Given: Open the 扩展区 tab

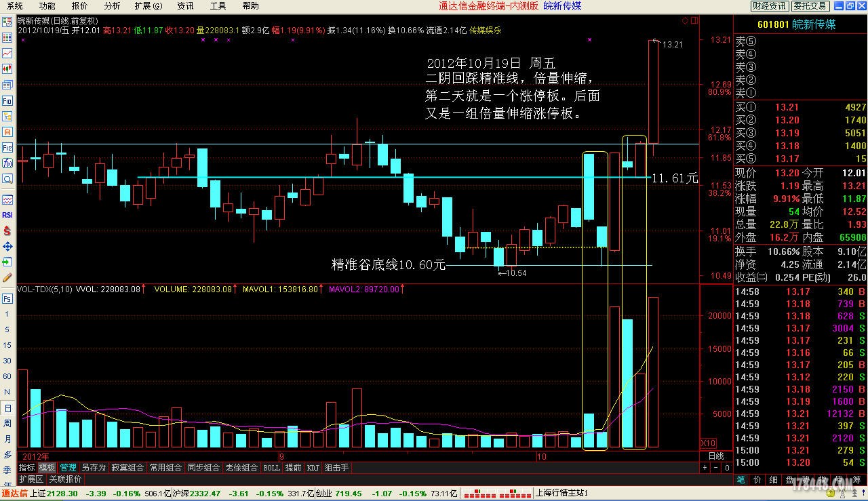Looking at the screenshot, I should [x=31, y=479].
